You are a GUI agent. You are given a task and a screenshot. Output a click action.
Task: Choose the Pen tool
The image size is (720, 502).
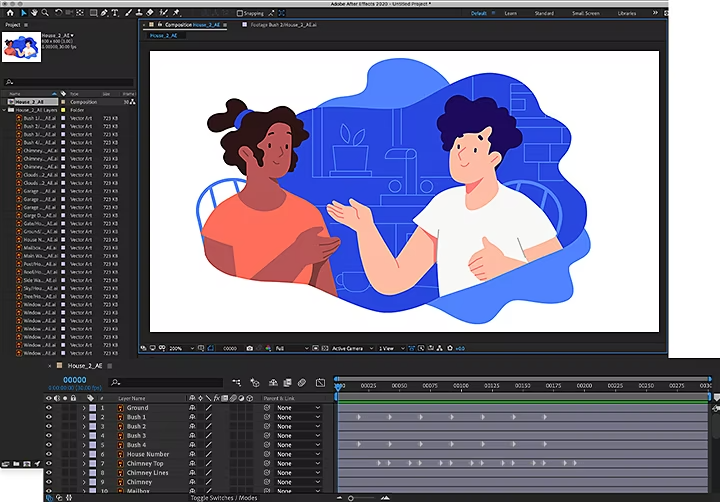(104, 13)
